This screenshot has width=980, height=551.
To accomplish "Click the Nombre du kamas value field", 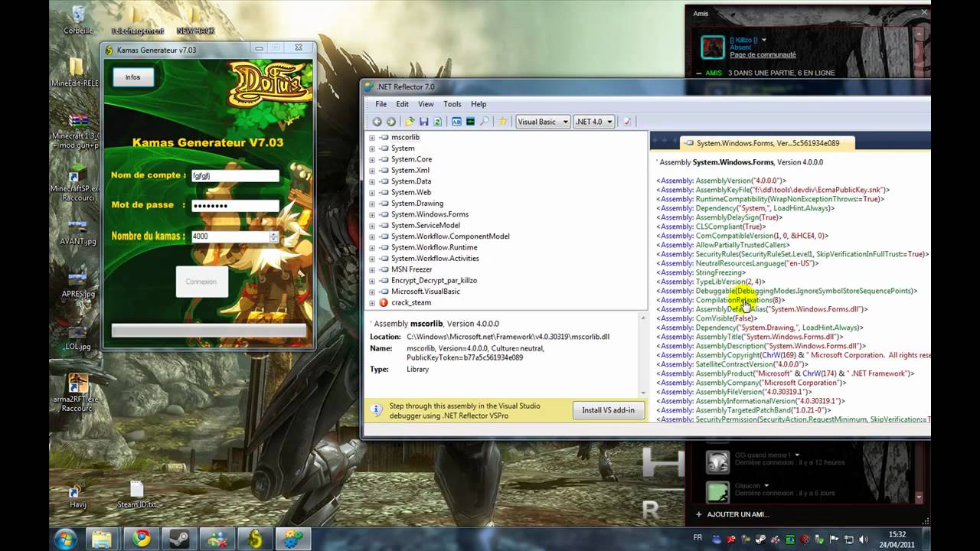I will tap(230, 236).
